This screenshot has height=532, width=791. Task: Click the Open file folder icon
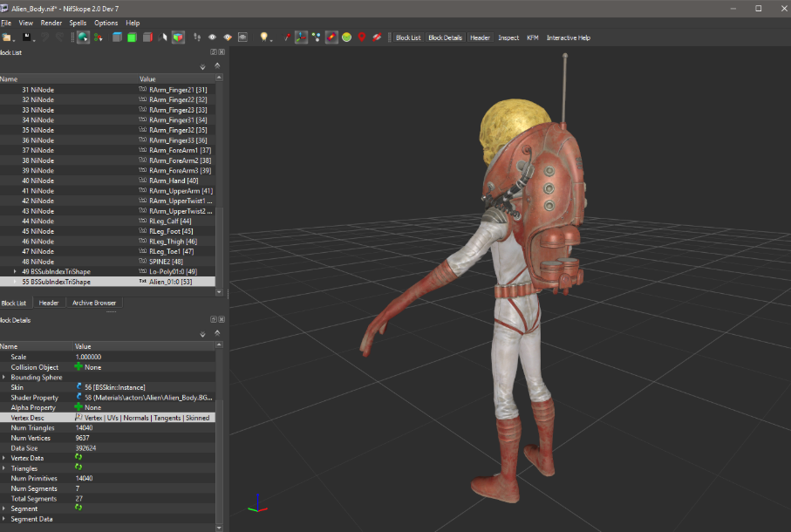(x=7, y=38)
